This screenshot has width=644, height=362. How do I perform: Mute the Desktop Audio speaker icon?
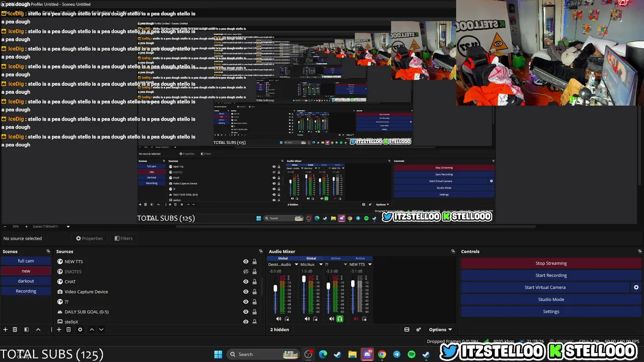click(x=279, y=319)
